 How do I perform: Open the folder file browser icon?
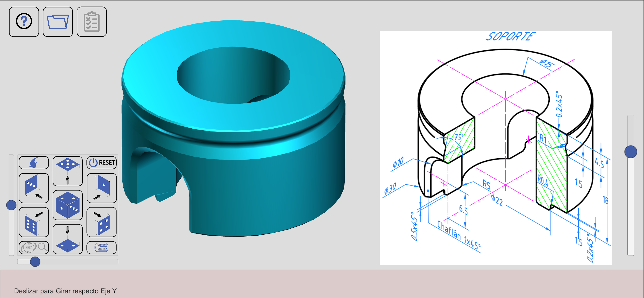[58, 22]
